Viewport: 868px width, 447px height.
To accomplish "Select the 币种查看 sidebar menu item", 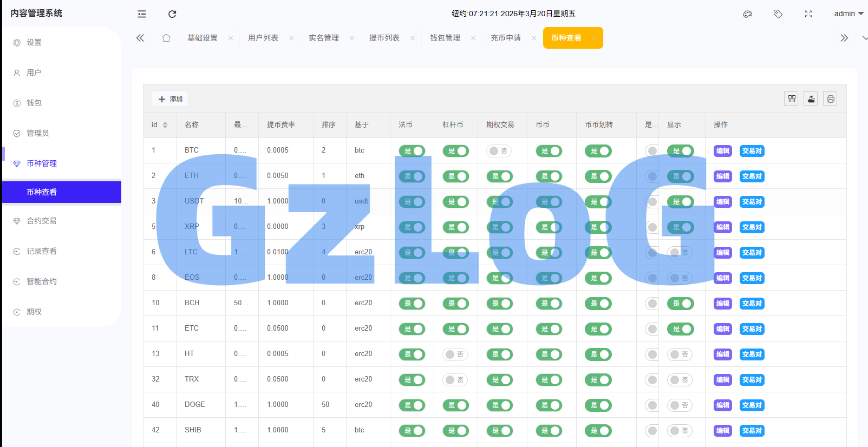I will pyautogui.click(x=42, y=192).
